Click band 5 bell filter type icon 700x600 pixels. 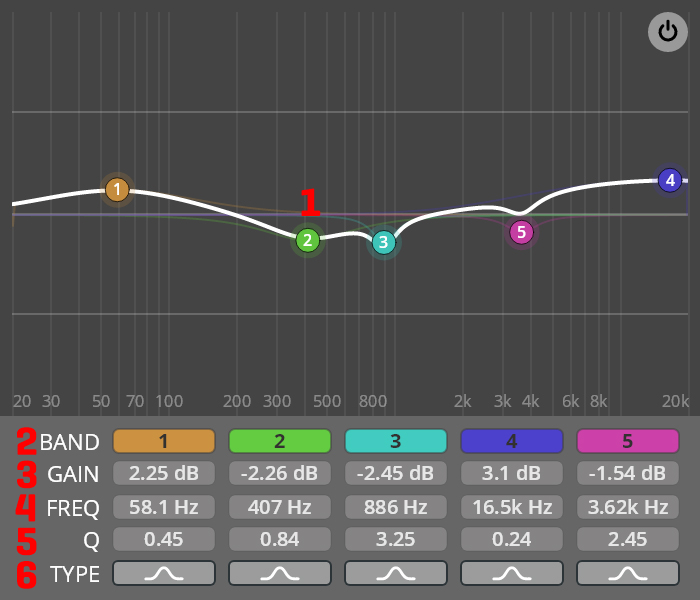[x=628, y=573]
